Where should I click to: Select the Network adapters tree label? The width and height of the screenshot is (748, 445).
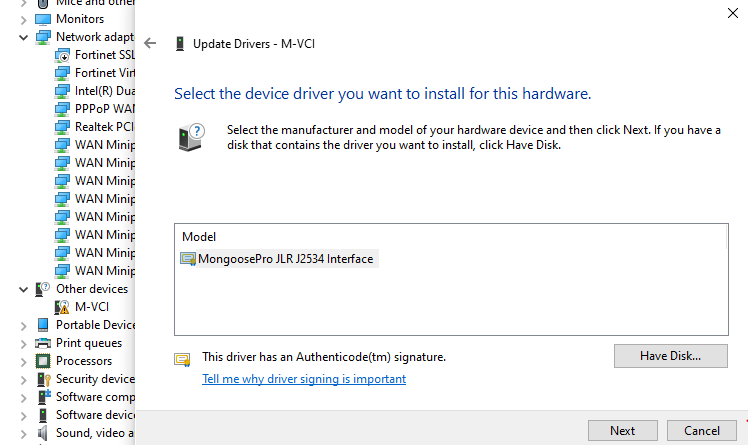click(x=95, y=37)
